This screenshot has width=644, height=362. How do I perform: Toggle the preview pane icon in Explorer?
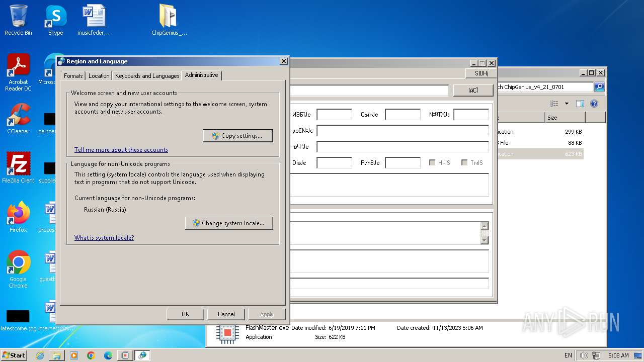(x=580, y=104)
